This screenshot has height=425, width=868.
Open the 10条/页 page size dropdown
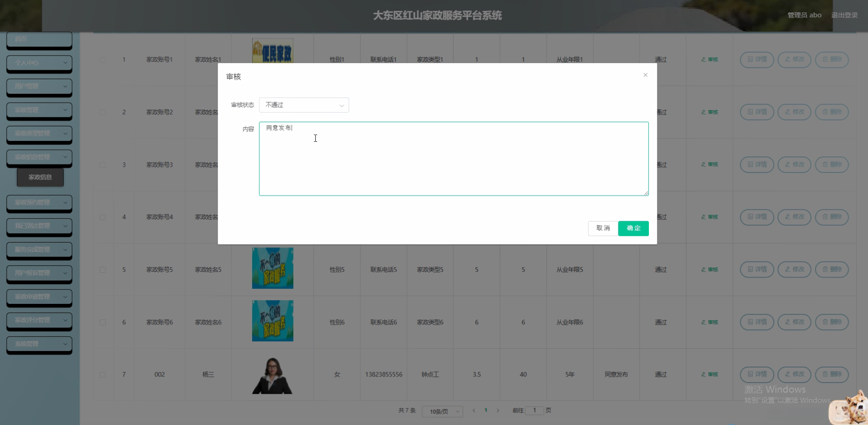(x=442, y=411)
